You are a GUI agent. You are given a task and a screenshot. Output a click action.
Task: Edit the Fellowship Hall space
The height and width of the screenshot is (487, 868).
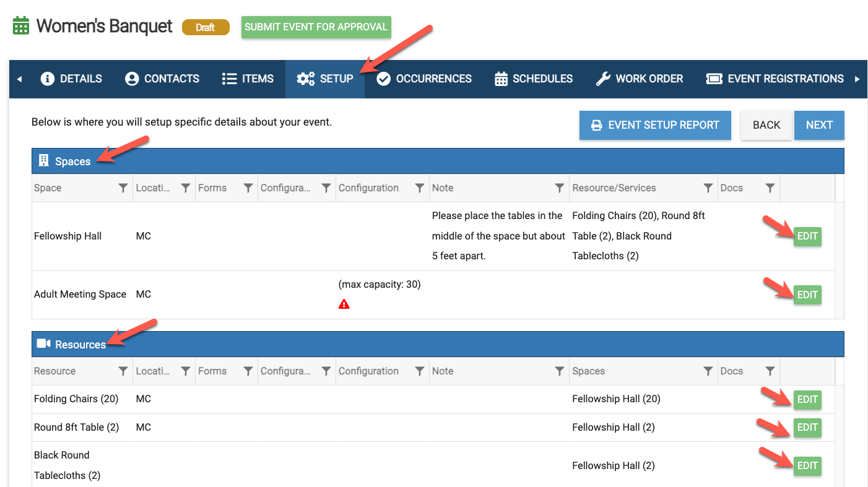(x=807, y=236)
